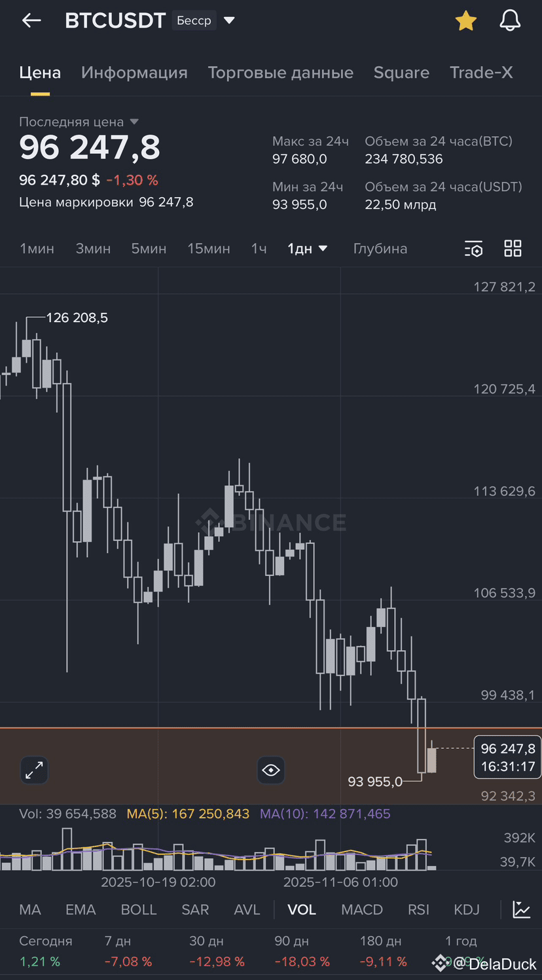Screen dimensions: 542x980
Task: Tap the -1,30 % price change
Action: coord(132,180)
